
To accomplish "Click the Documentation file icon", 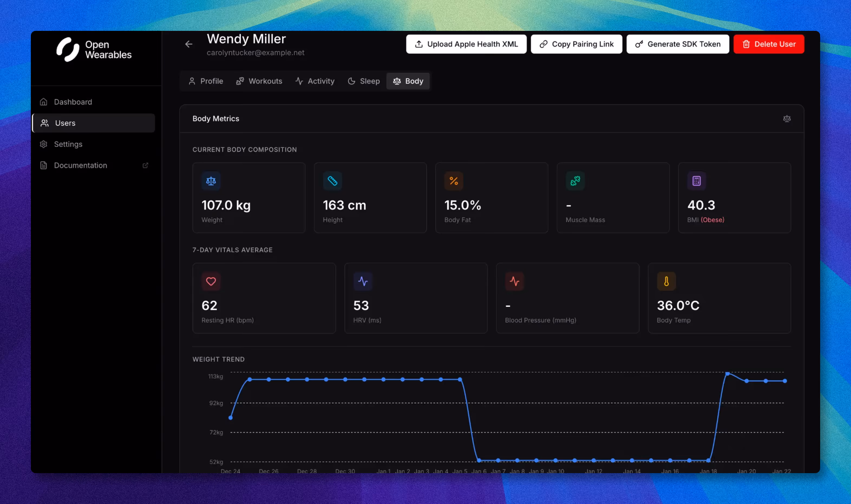I will tap(44, 165).
